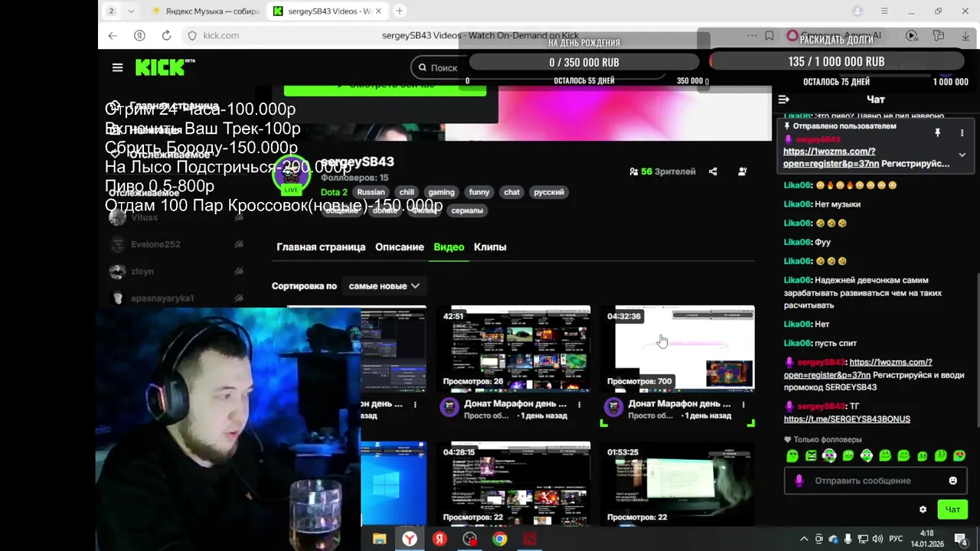
Task: Click the chat tag
Action: tap(512, 192)
